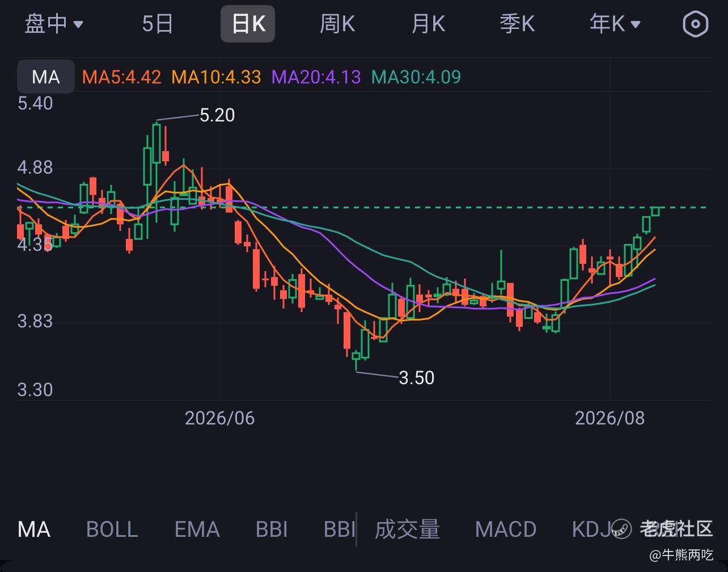Select the 日K daily candlestick tab
Viewport: 728px width, 572px height.
(248, 24)
